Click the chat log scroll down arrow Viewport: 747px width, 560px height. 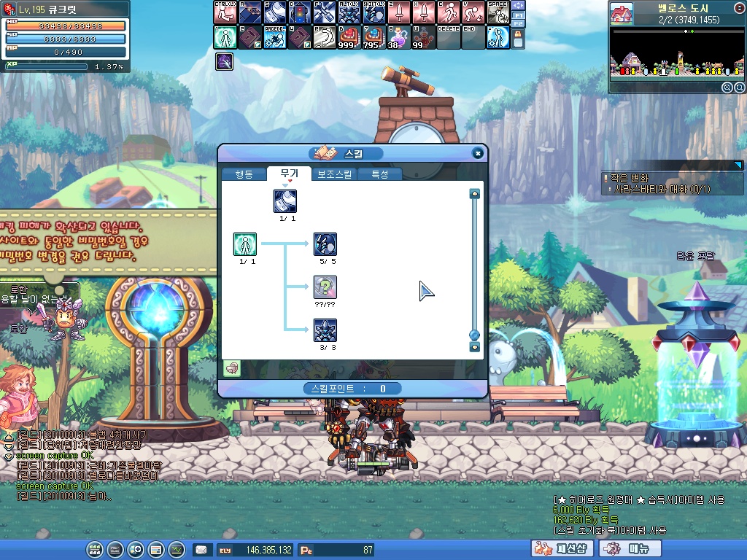click(x=9, y=447)
